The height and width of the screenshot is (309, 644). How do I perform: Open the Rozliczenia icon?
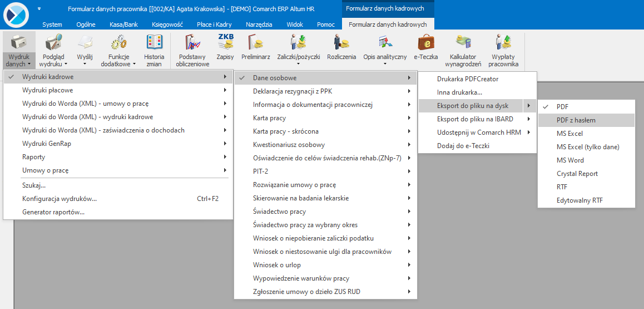coord(341,43)
